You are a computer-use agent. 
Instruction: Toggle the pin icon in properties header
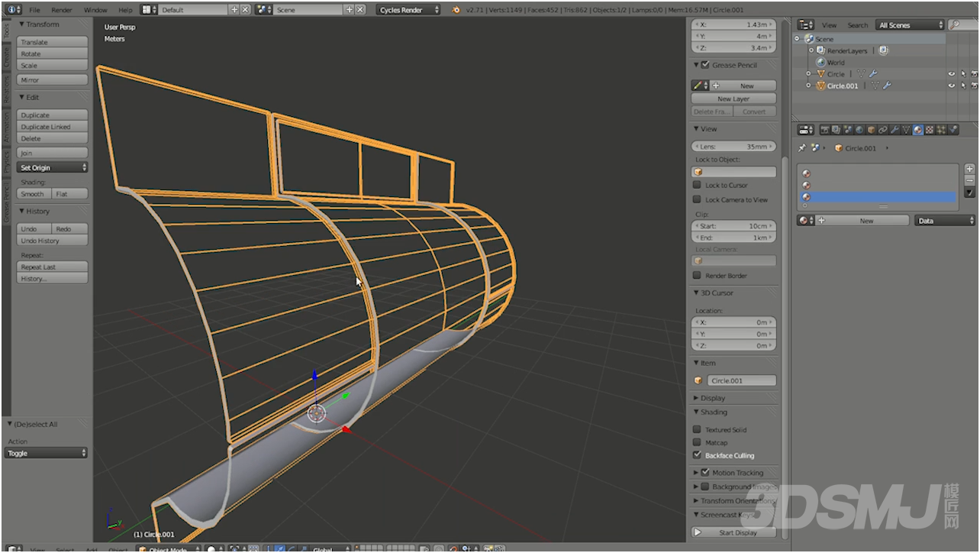click(x=802, y=147)
